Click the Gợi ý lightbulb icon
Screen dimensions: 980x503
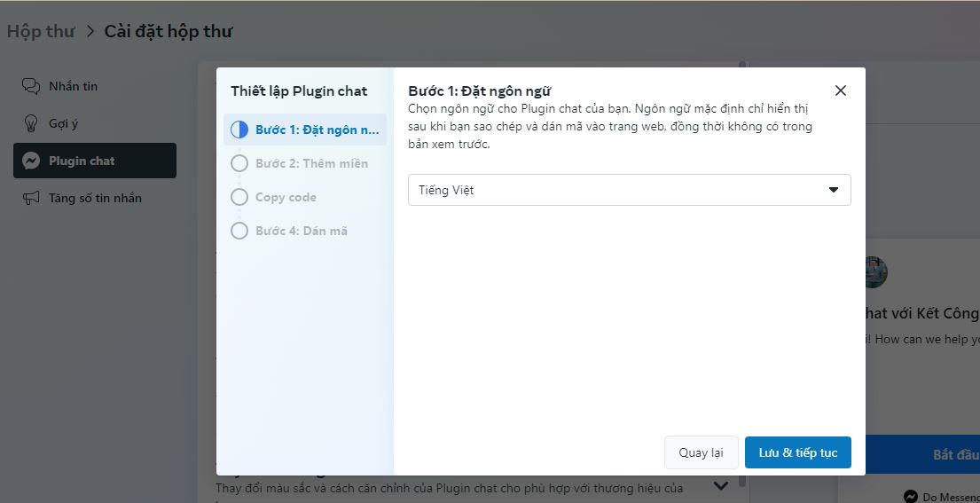(x=31, y=123)
